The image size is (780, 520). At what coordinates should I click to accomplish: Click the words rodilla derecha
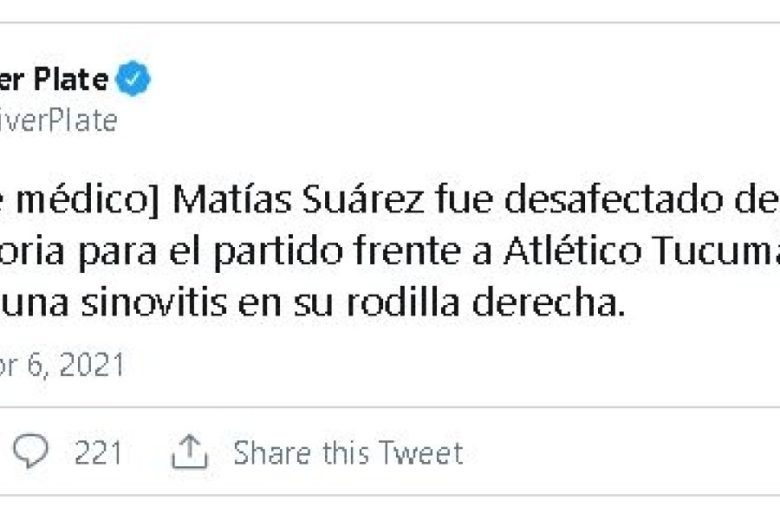(x=485, y=303)
